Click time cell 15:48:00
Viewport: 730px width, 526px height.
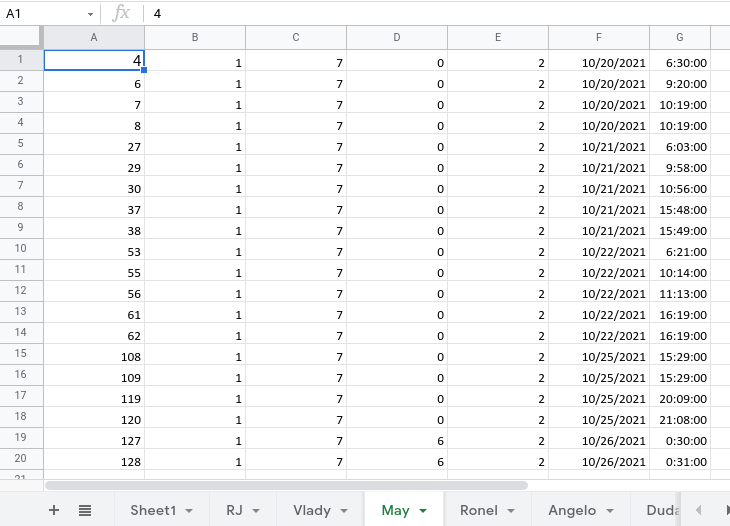[680, 208]
